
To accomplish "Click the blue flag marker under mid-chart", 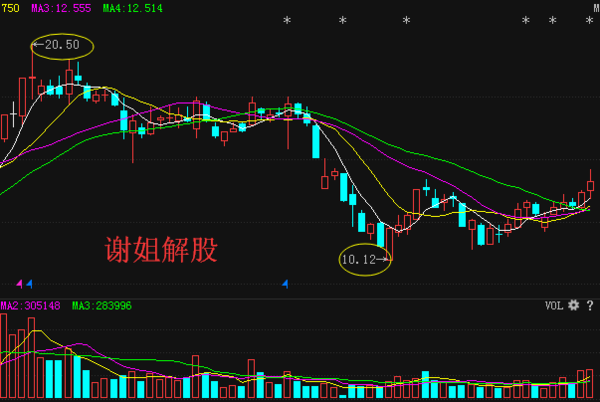I will click(x=285, y=284).
